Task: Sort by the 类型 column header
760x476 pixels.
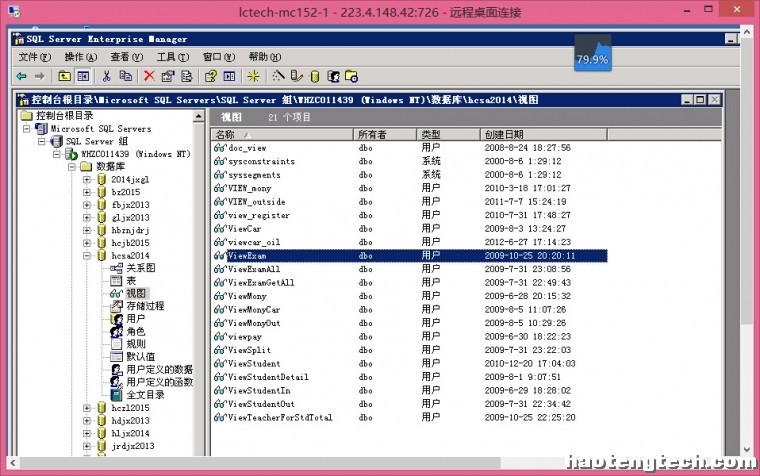Action: click(448, 134)
